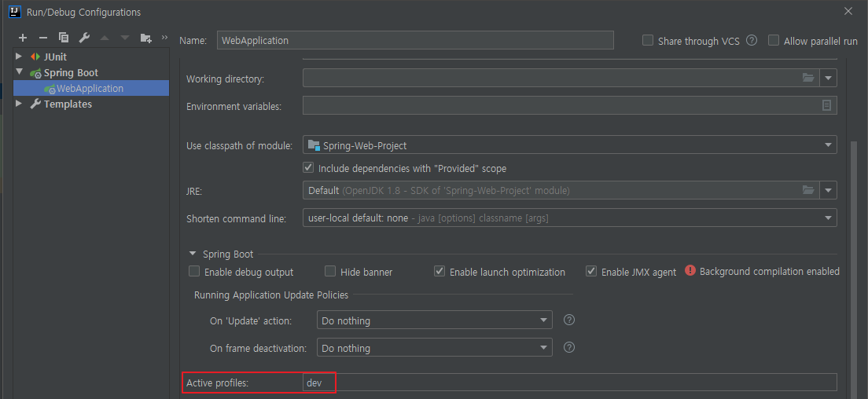Collapse the Spring Boot settings section
The height and width of the screenshot is (399, 868).
[193, 254]
